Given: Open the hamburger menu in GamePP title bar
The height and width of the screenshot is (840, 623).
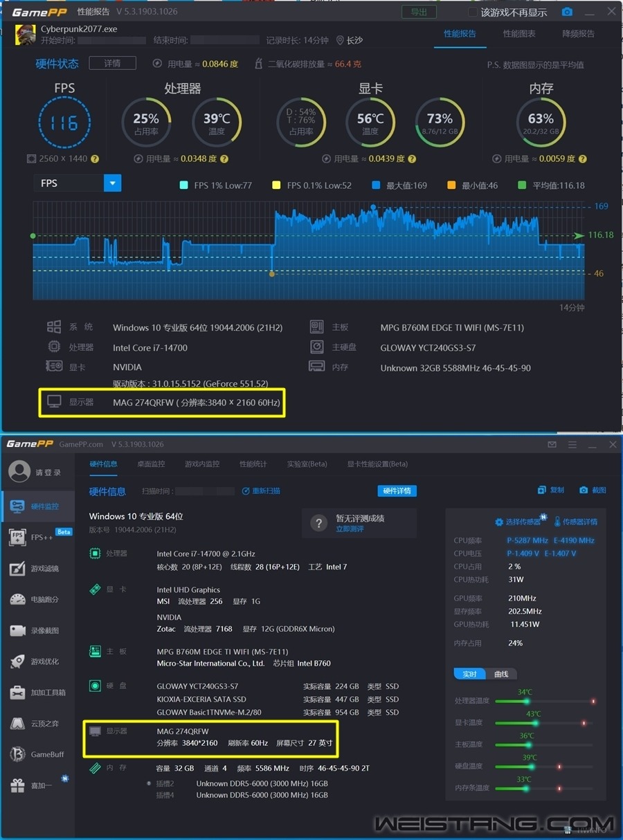Looking at the screenshot, I should click(572, 444).
